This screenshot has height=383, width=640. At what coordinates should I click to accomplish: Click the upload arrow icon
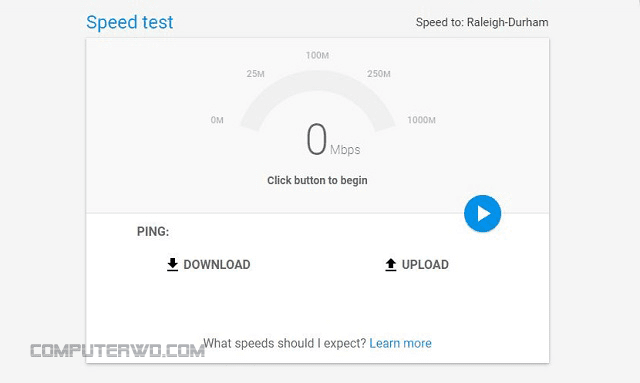click(391, 265)
